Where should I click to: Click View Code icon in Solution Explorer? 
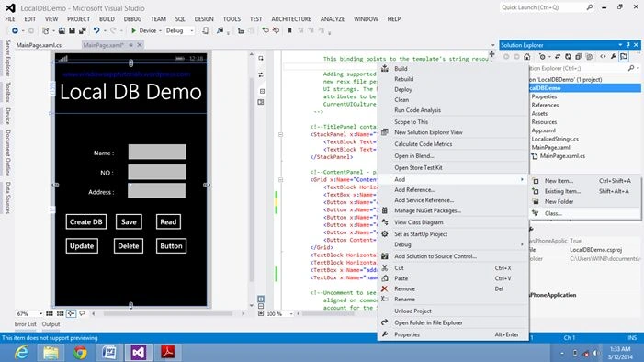tap(603, 57)
